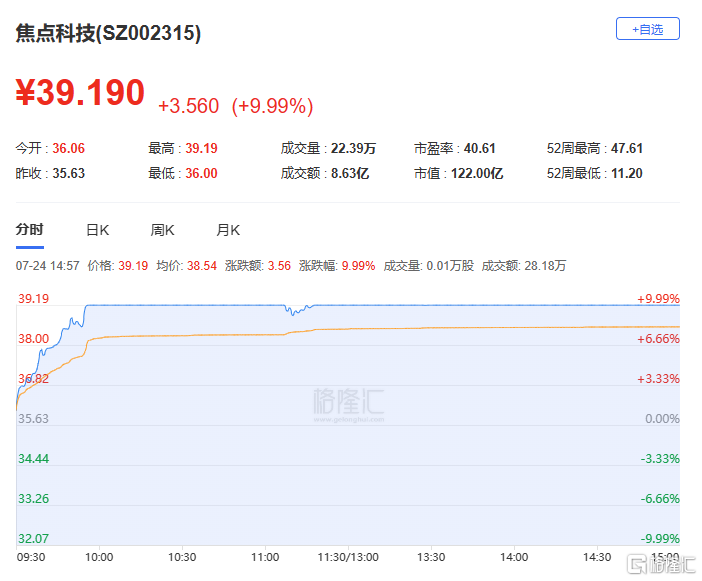Click the 成交额 value 8.63亿
This screenshot has width=702, height=581.
[350, 173]
